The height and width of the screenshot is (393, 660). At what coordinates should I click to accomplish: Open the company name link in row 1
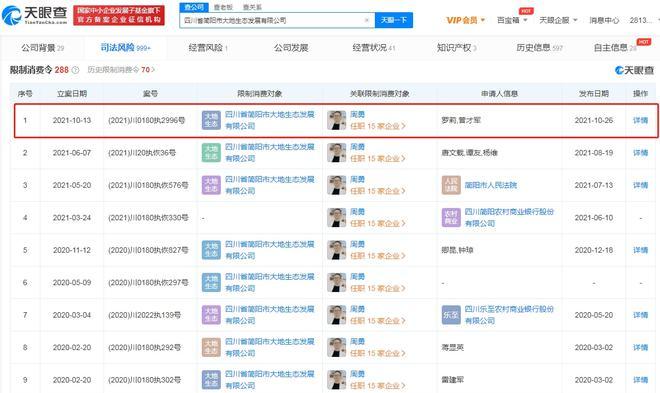pyautogui.click(x=269, y=120)
